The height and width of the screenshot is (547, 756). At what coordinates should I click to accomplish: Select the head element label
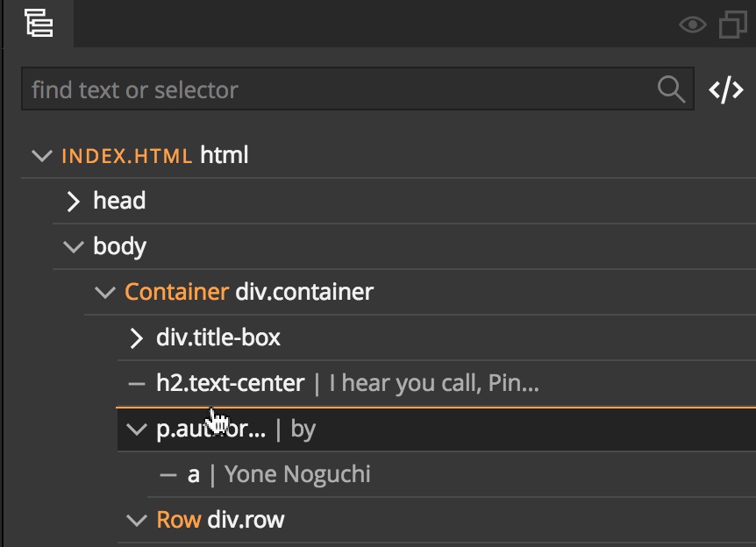point(119,201)
